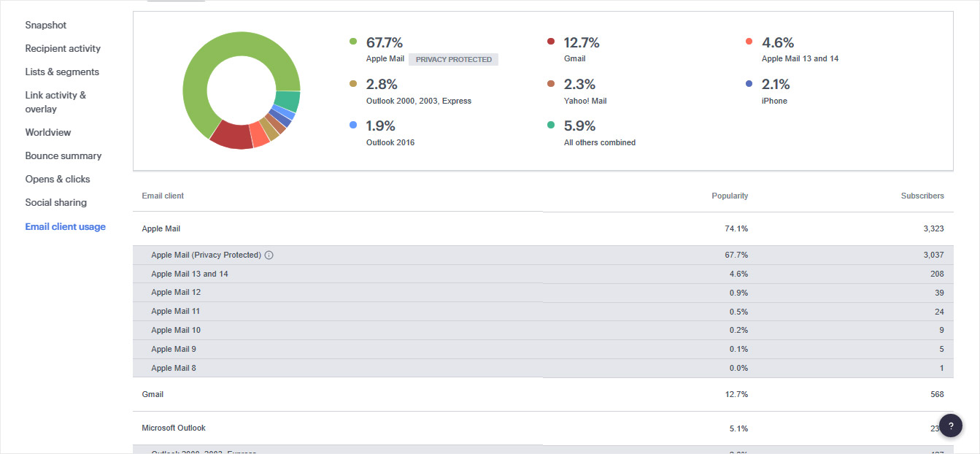View the Bounce summary
The image size is (980, 454).
click(x=63, y=155)
